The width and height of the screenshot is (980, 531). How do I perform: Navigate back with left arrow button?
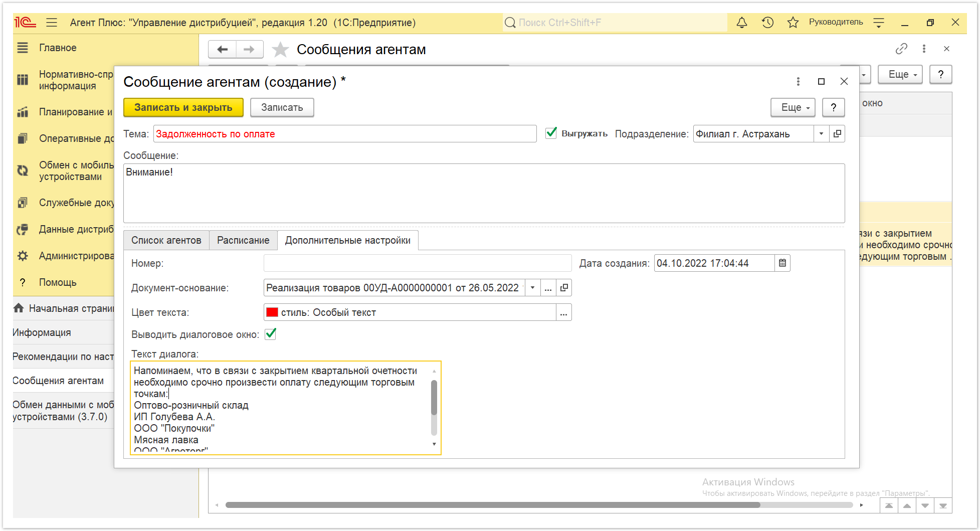pos(222,49)
